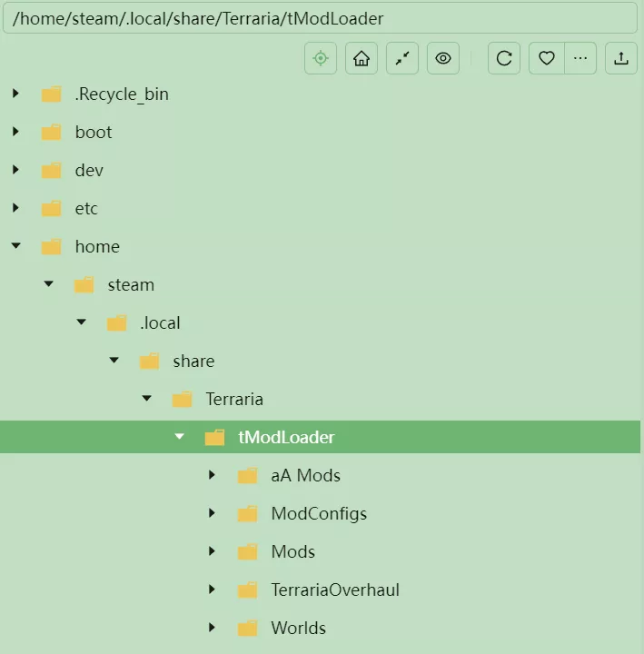Go to the home directory icon

coord(362,58)
